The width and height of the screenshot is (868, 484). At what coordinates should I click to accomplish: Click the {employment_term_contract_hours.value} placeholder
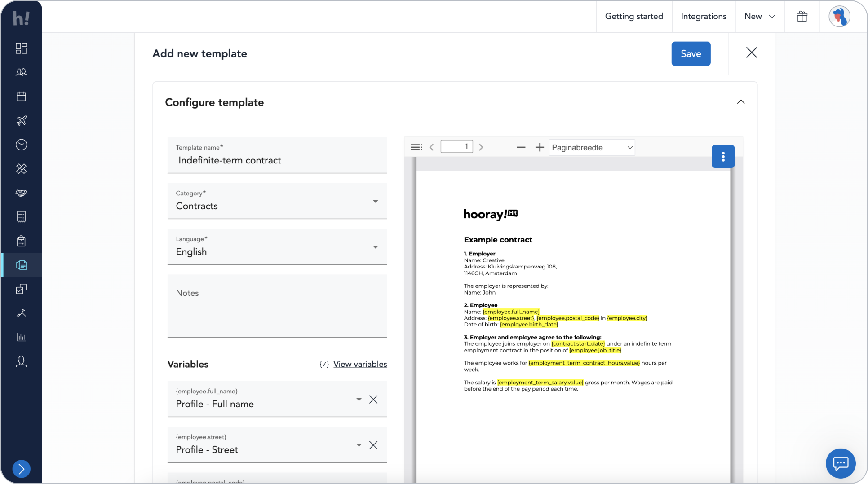584,363
